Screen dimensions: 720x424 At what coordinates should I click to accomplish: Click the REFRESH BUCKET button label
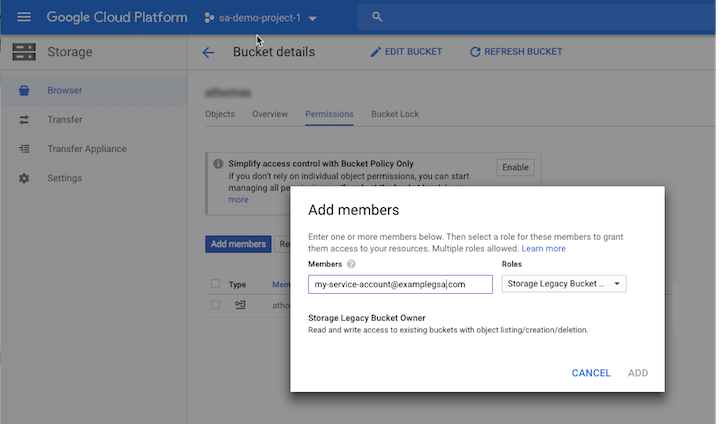click(523, 52)
